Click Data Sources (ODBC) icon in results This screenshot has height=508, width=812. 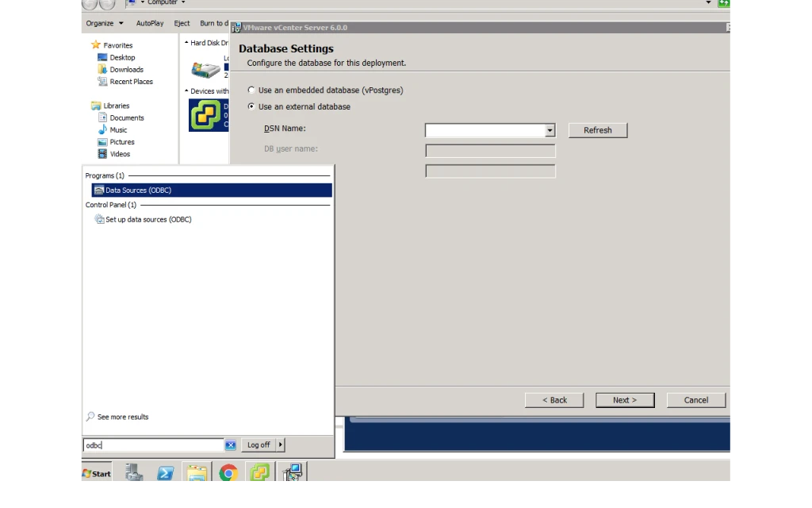99,190
